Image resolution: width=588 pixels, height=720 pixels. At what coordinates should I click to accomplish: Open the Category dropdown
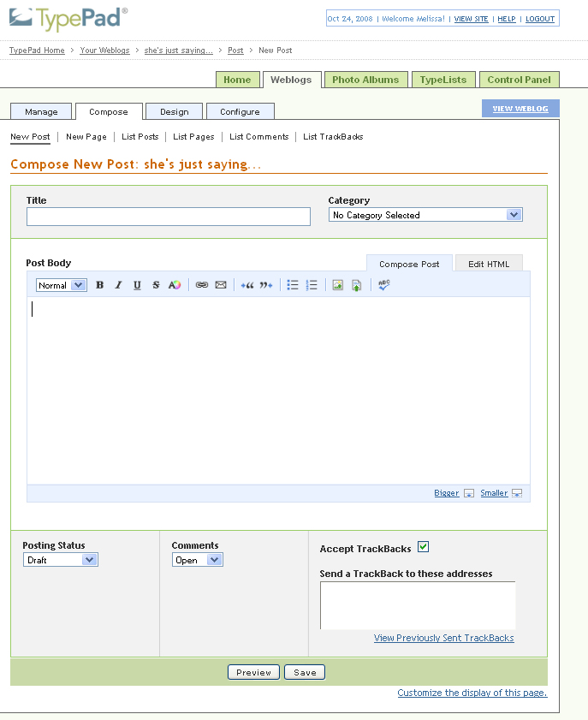(425, 215)
